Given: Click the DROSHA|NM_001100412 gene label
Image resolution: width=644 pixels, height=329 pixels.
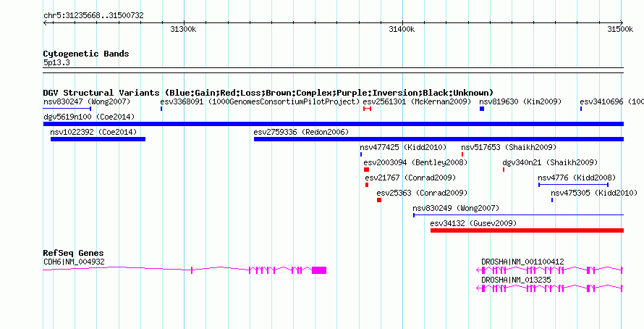Looking at the screenshot, I should click(x=523, y=262).
